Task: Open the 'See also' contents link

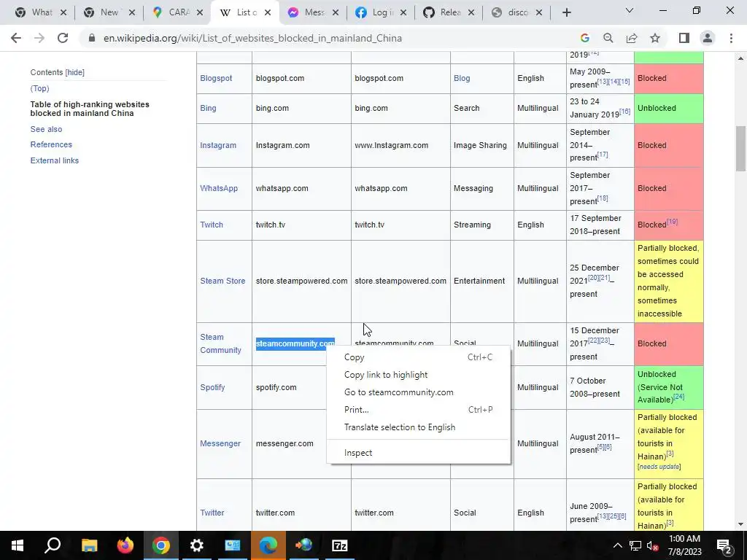Action: 46,129
